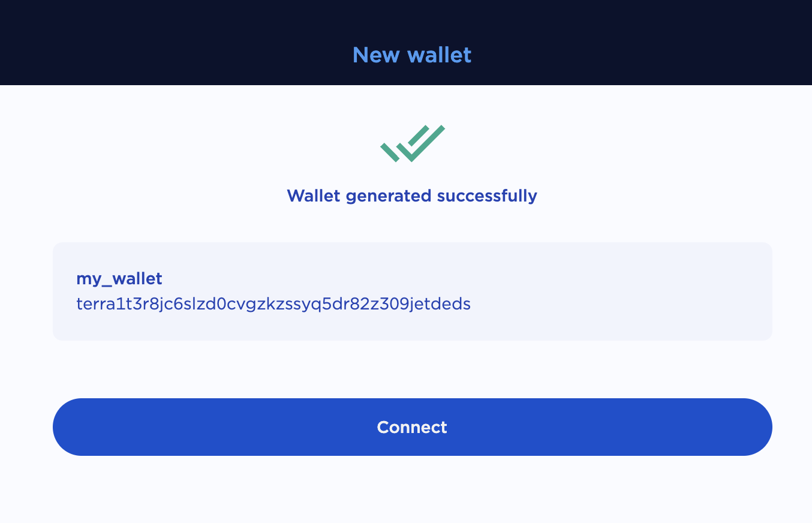Click the success status text below checkmarks
Image resolution: width=812 pixels, height=523 pixels.
pos(412,196)
